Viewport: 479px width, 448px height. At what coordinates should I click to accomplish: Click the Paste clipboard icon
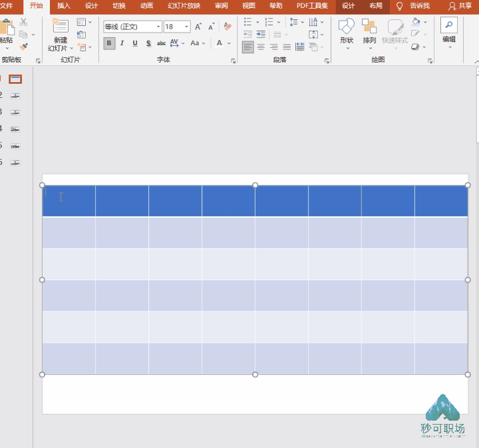pos(7,27)
